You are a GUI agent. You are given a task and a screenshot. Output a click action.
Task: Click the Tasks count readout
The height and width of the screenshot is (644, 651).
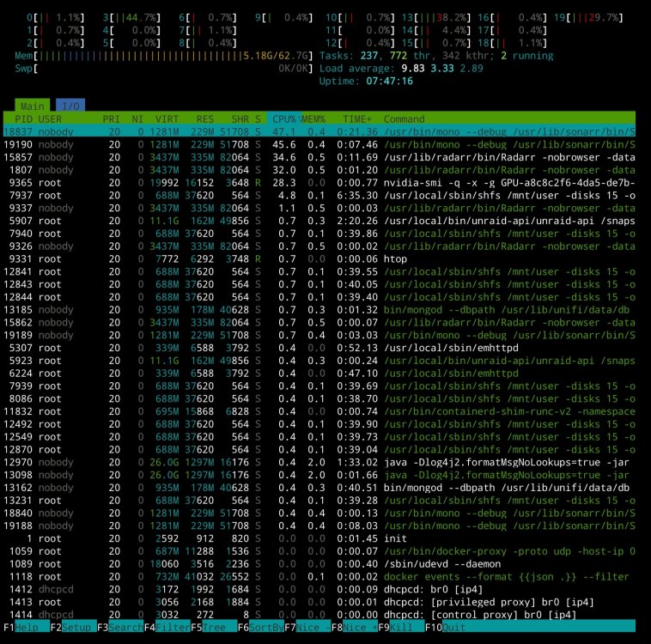[x=436, y=56]
